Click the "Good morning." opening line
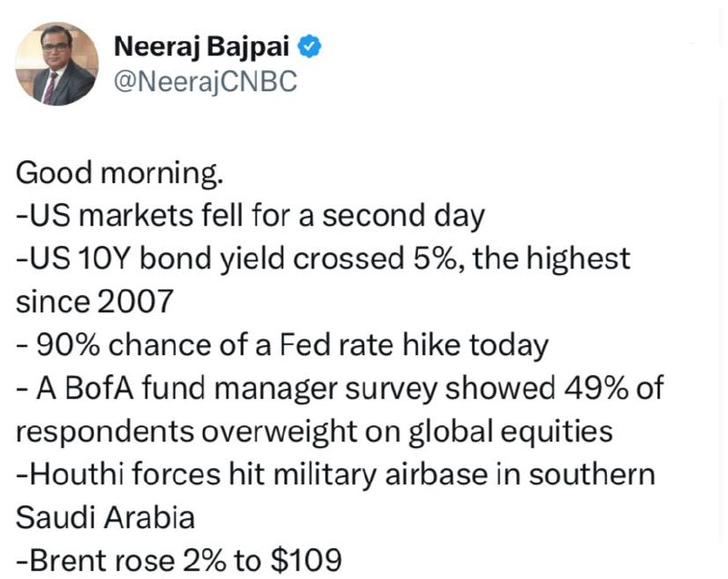 tap(120, 174)
